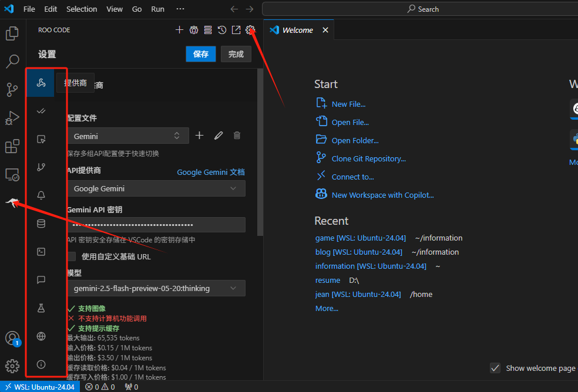Select the About info settings icon
578x392 pixels.
(41, 364)
